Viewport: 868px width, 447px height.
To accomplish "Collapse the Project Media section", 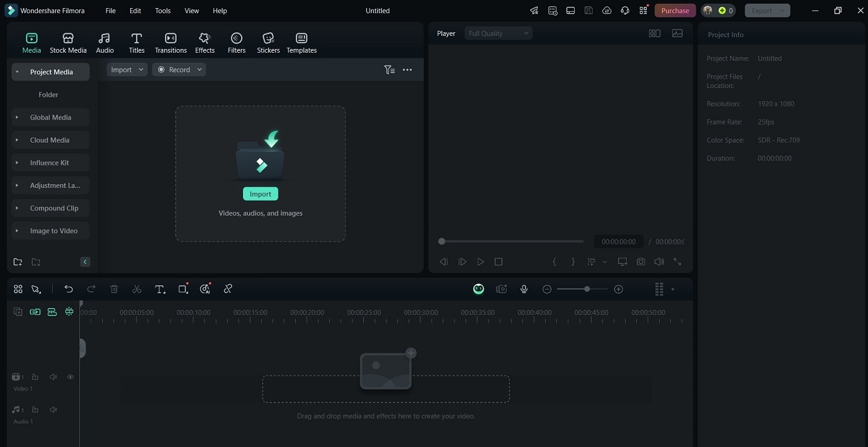I will point(17,72).
